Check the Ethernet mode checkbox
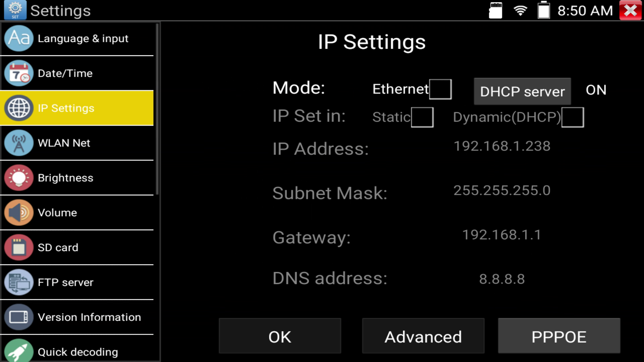This screenshot has width=644, height=362. (440, 89)
